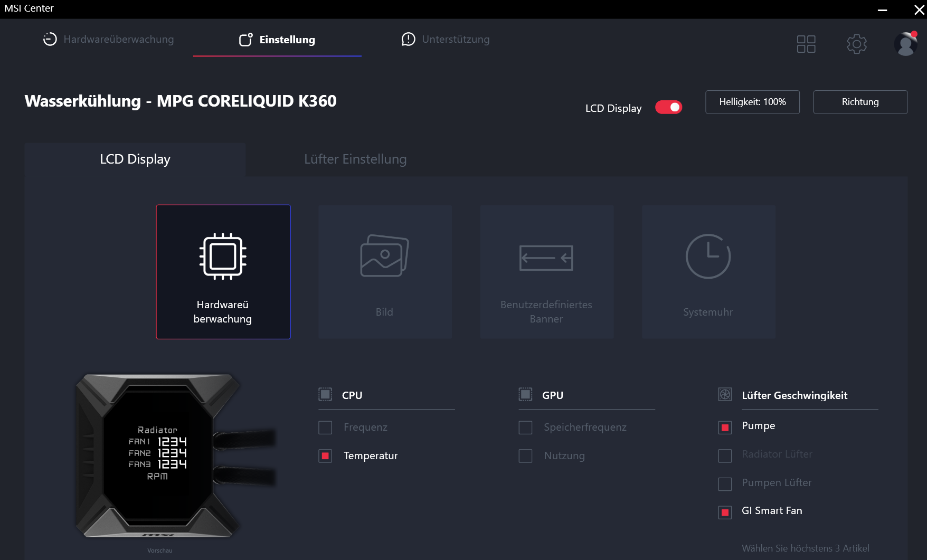Enable the Speicherfrequenz checkbox
Image resolution: width=927 pixels, height=560 pixels.
coord(525,428)
